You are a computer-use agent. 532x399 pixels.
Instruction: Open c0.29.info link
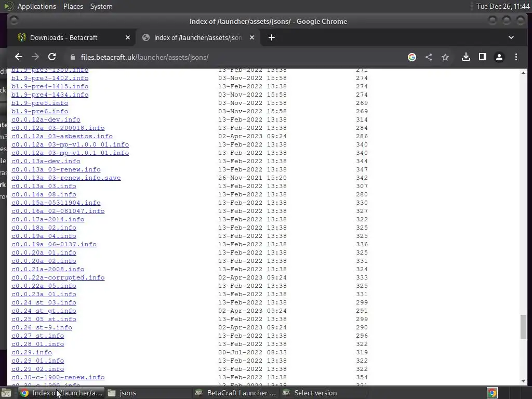[x=32, y=352]
